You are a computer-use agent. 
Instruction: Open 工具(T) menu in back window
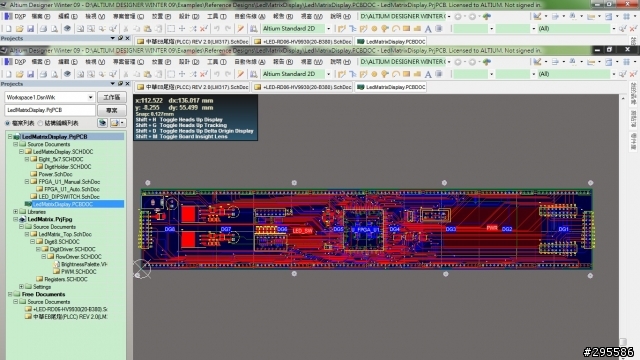(217, 17)
